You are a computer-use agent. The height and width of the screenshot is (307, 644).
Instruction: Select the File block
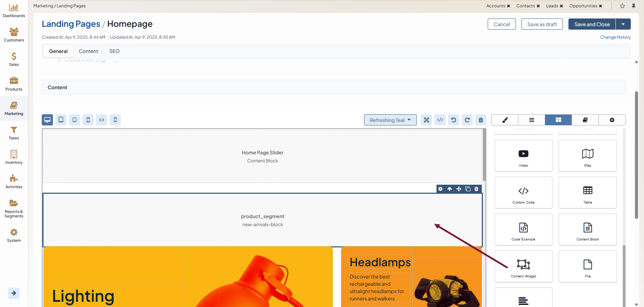pyautogui.click(x=588, y=267)
